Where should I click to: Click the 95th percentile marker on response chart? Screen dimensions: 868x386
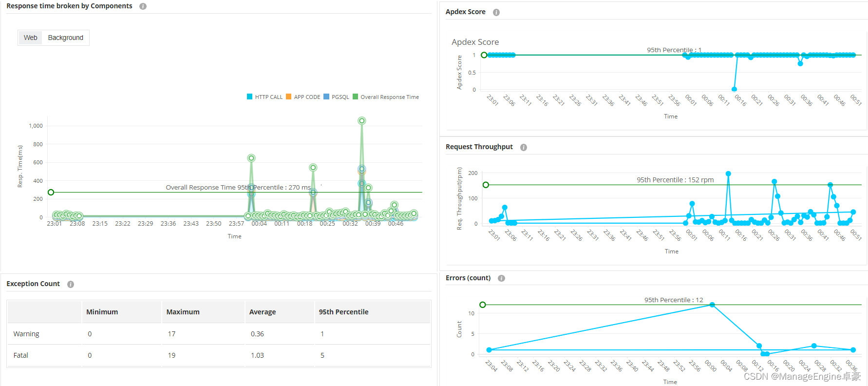(x=51, y=193)
